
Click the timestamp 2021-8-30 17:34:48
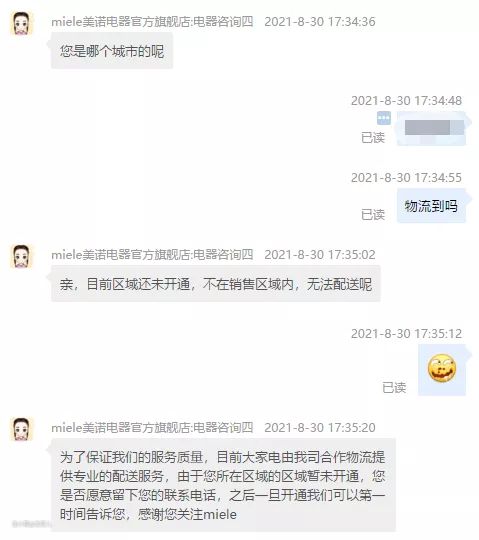406,101
